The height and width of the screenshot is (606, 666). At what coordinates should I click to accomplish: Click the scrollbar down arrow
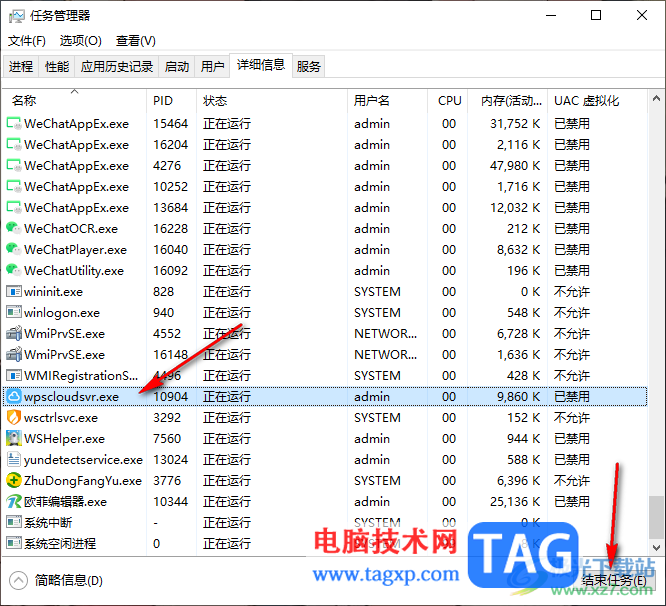click(656, 548)
